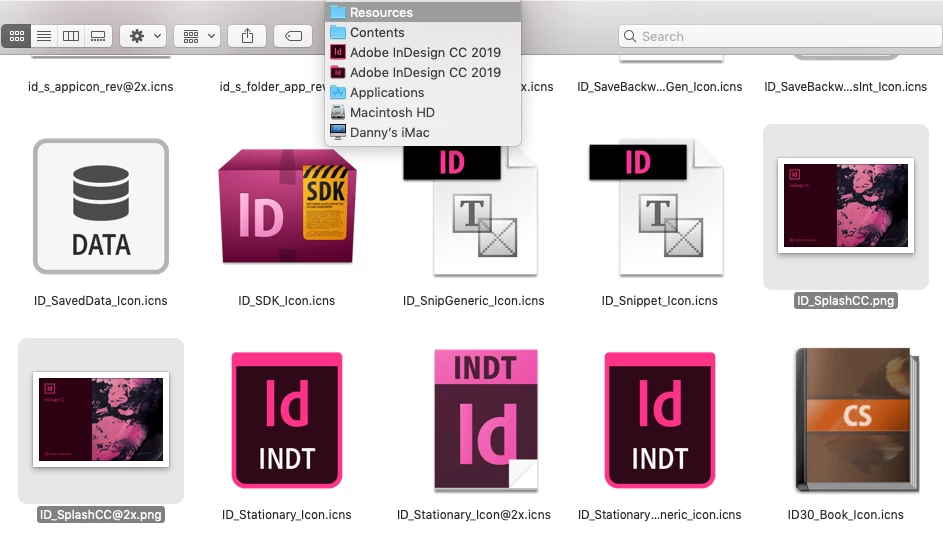Open the group-by arrangement dropdown
Image resolution: width=943 pixels, height=541 pixels.
click(197, 36)
